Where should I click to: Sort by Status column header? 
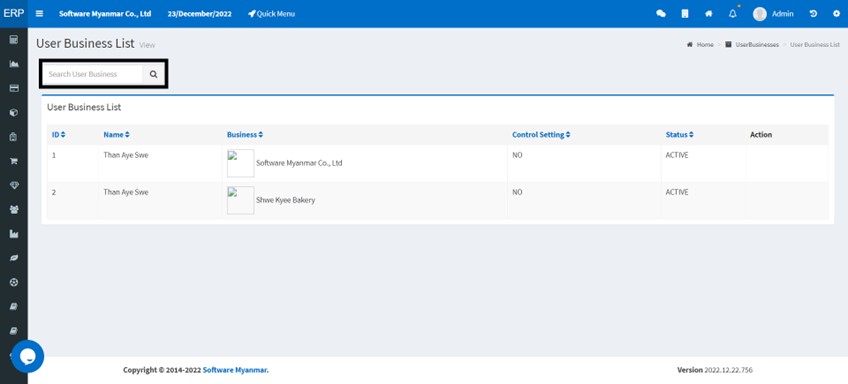[679, 135]
